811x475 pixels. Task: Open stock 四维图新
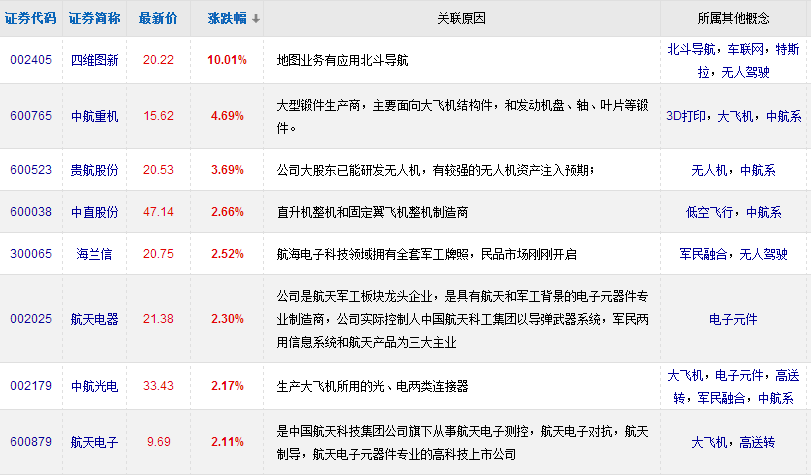[x=95, y=60]
